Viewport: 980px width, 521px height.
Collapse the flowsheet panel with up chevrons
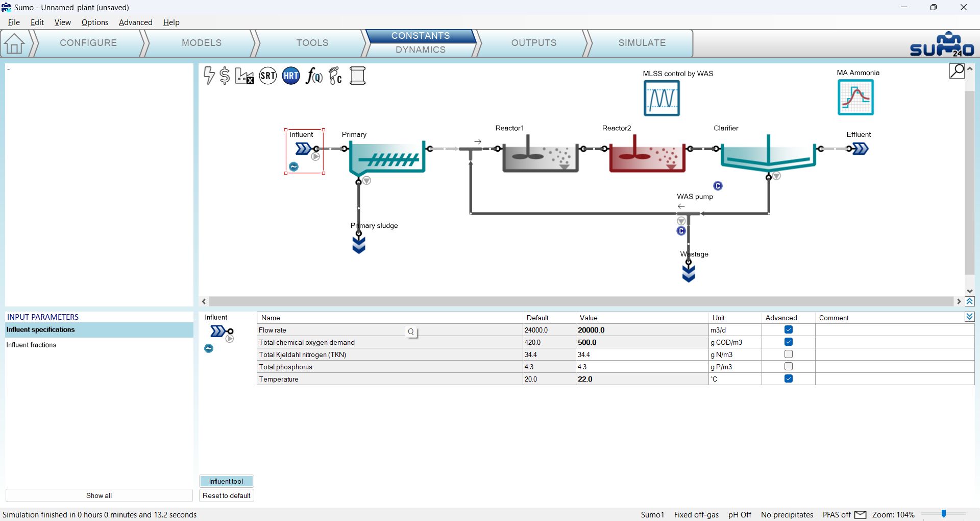pos(970,302)
